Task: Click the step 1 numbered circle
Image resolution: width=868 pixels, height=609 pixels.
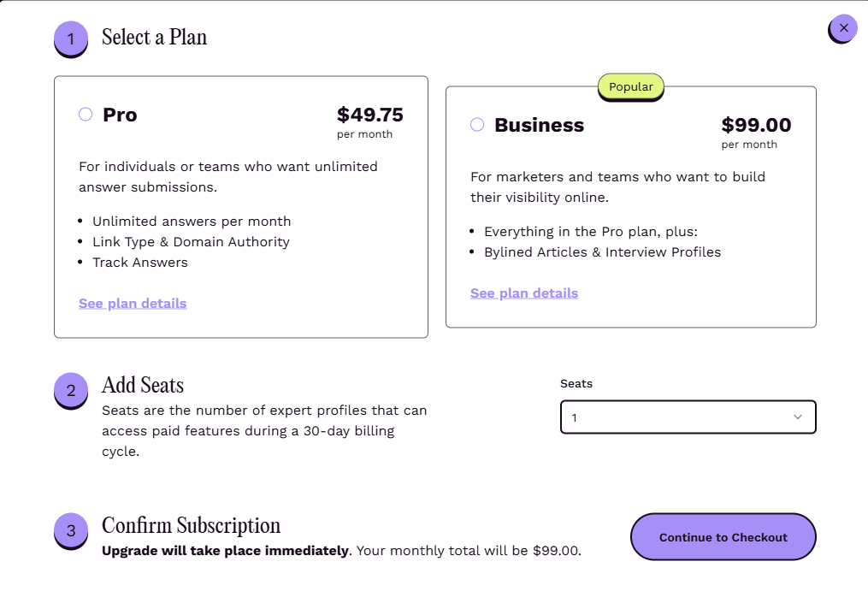Action: point(70,38)
